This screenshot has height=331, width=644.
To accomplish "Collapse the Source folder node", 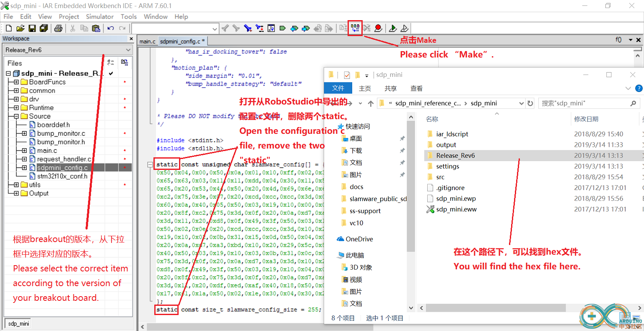I will pos(16,116).
